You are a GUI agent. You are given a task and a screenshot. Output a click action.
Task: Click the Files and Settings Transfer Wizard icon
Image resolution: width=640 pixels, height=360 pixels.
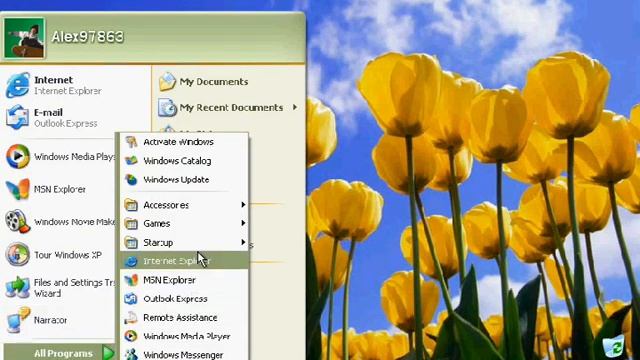coord(18,287)
